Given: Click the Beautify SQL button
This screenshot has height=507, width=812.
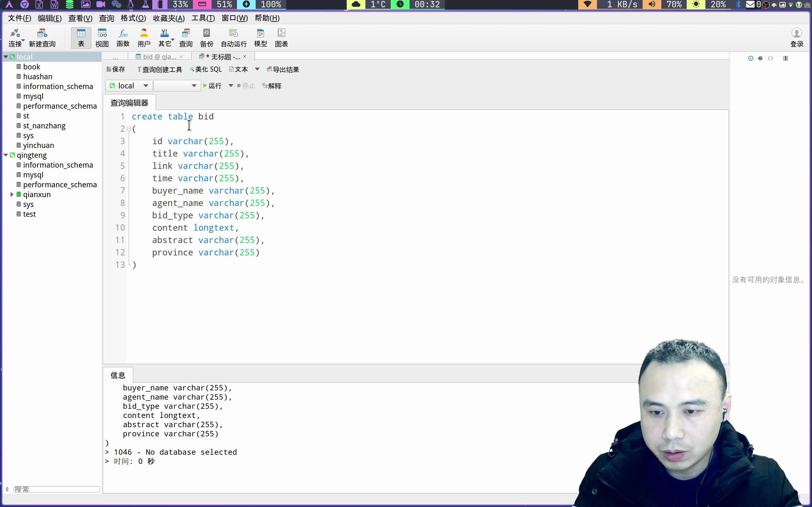Looking at the screenshot, I should click(205, 69).
